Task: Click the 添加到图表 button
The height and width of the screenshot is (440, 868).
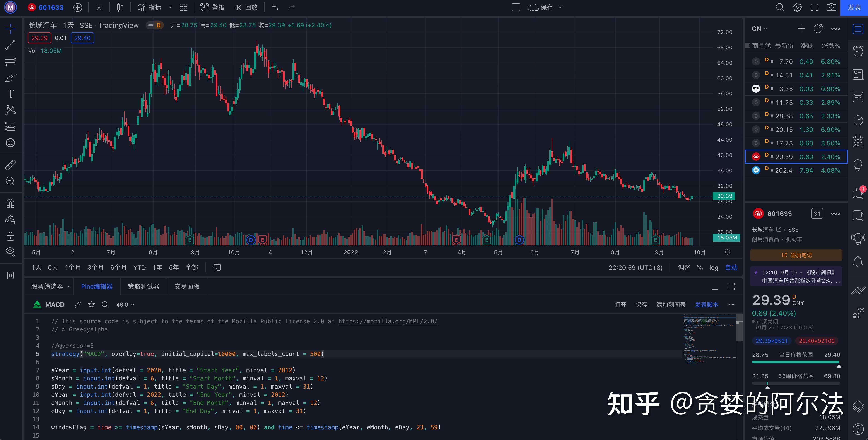Action: click(x=670, y=305)
